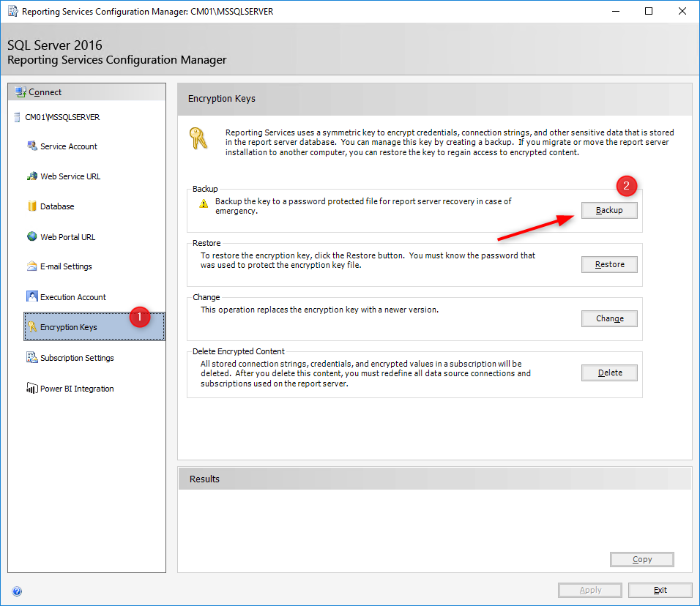Click the Restore button
700x606 pixels.
(609, 265)
